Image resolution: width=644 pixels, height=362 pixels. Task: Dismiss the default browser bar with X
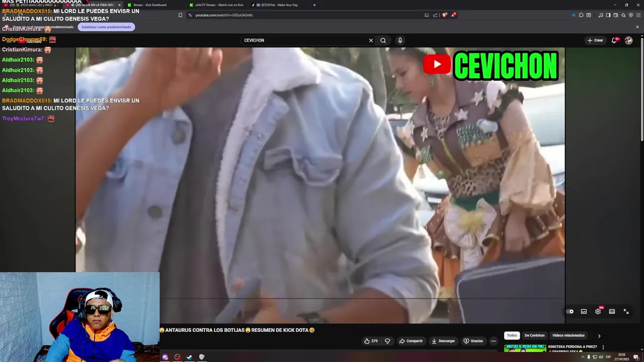637,27
